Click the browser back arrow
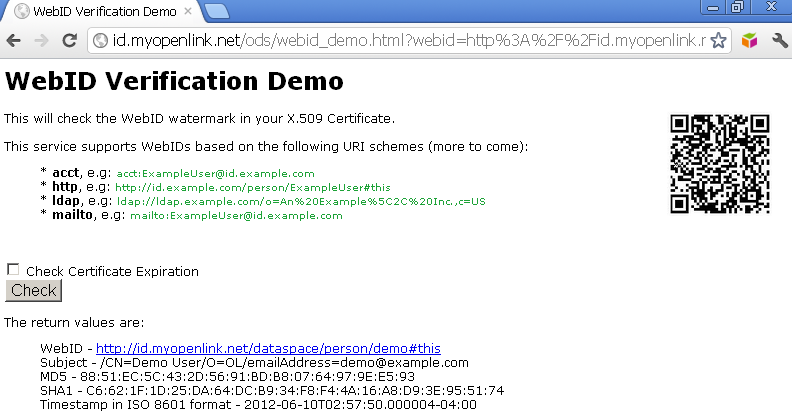The image size is (792, 418). (15, 41)
